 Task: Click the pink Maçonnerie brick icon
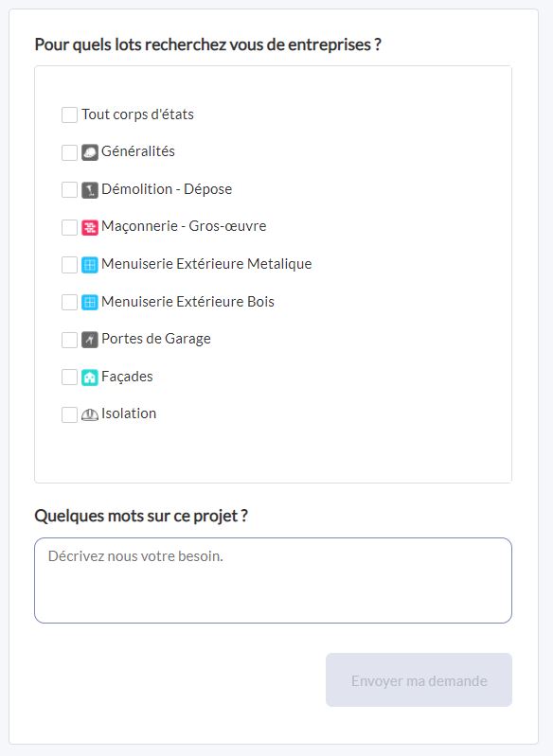click(90, 227)
